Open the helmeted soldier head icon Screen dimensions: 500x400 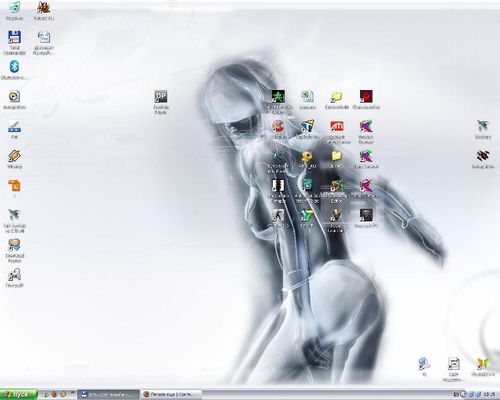pos(336,215)
